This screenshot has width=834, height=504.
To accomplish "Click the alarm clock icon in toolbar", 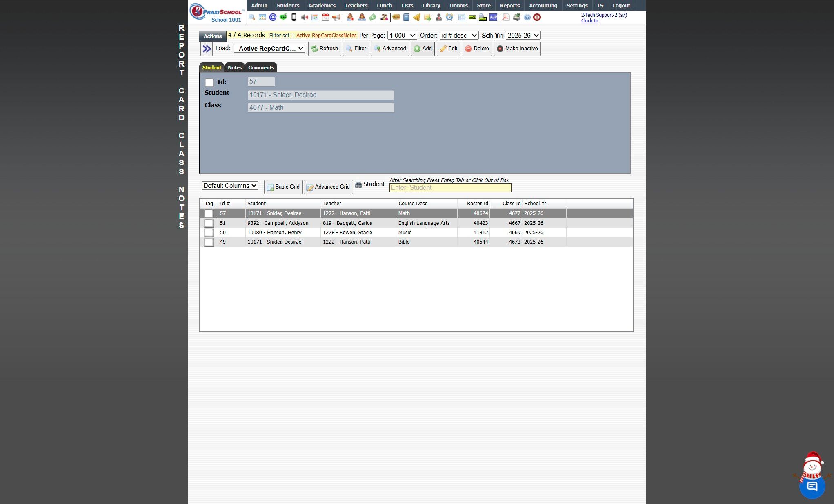I will tap(449, 17).
